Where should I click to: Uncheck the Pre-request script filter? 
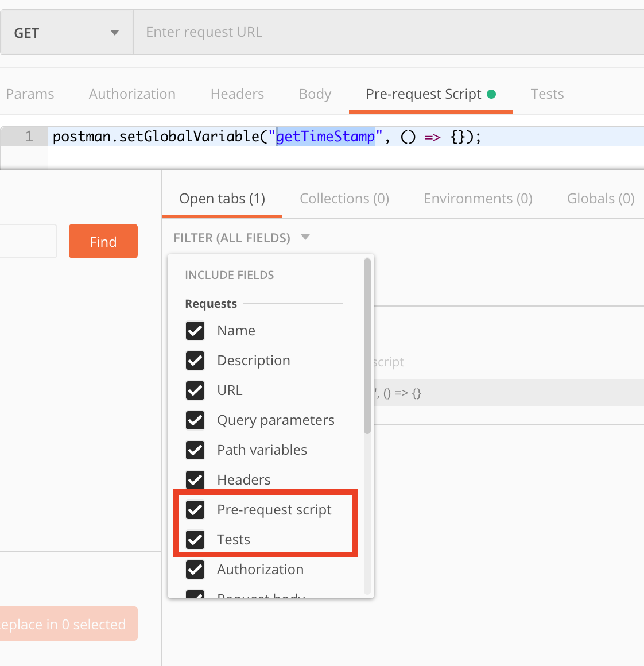[195, 509]
